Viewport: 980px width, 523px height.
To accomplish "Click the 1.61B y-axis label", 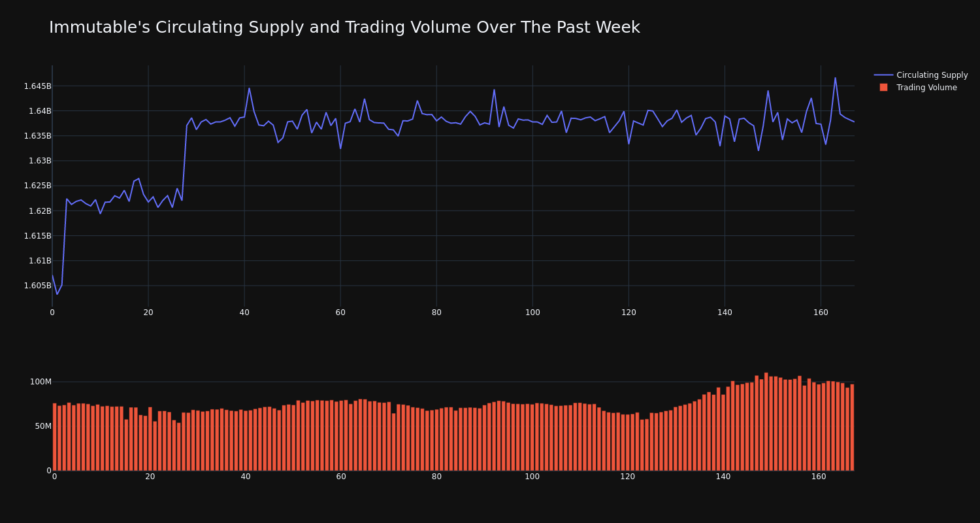I will pos(40,261).
